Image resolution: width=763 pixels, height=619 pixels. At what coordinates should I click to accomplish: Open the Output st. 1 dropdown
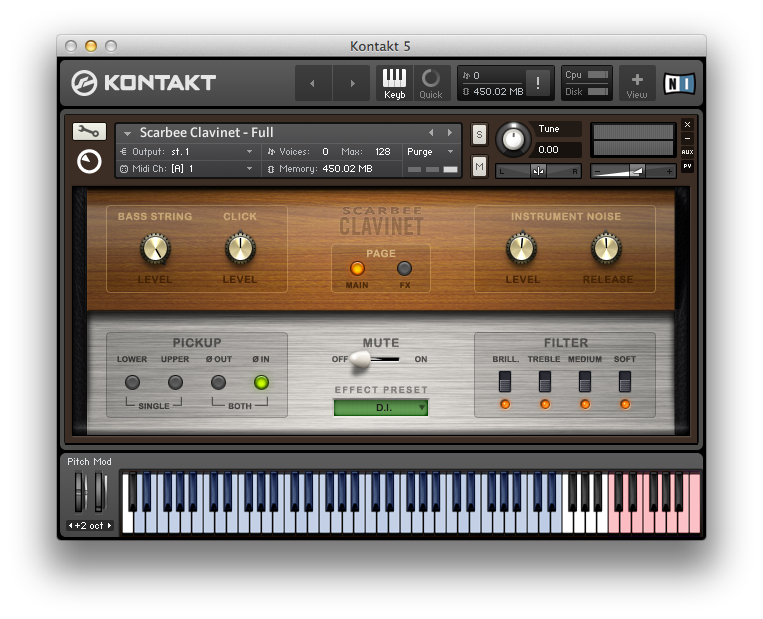tap(187, 152)
